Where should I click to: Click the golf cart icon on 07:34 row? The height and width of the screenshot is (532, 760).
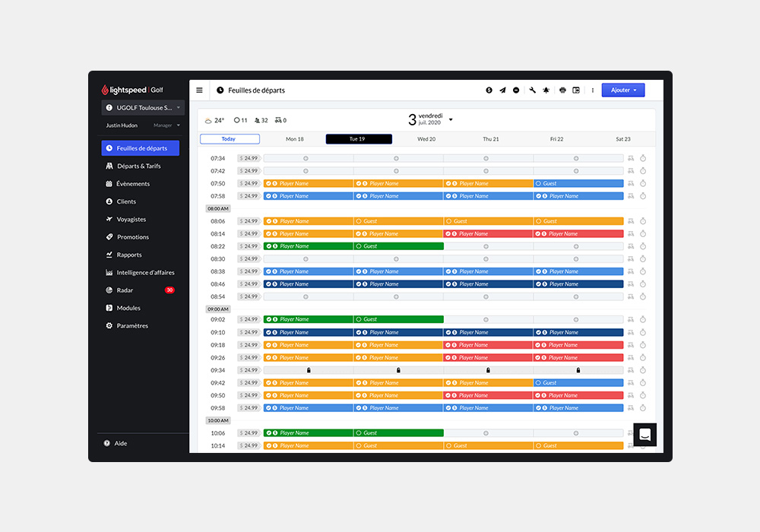pos(631,158)
